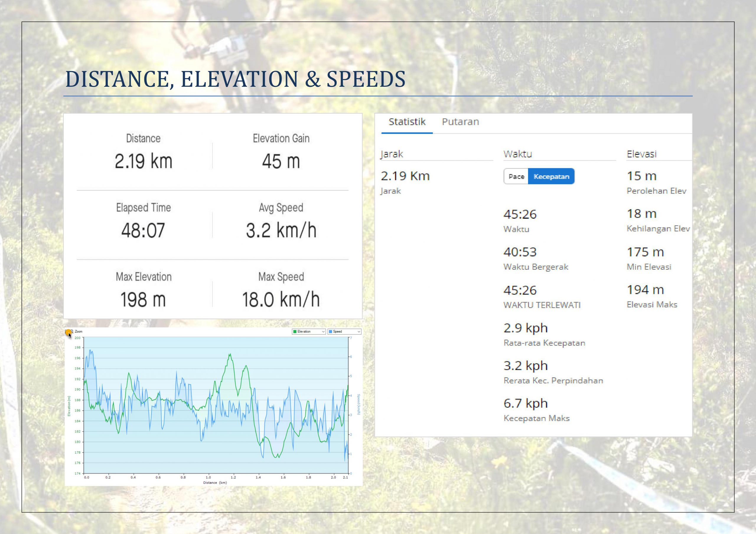Click the Elapsed Time 48:07 value
756x534 pixels.
[143, 230]
